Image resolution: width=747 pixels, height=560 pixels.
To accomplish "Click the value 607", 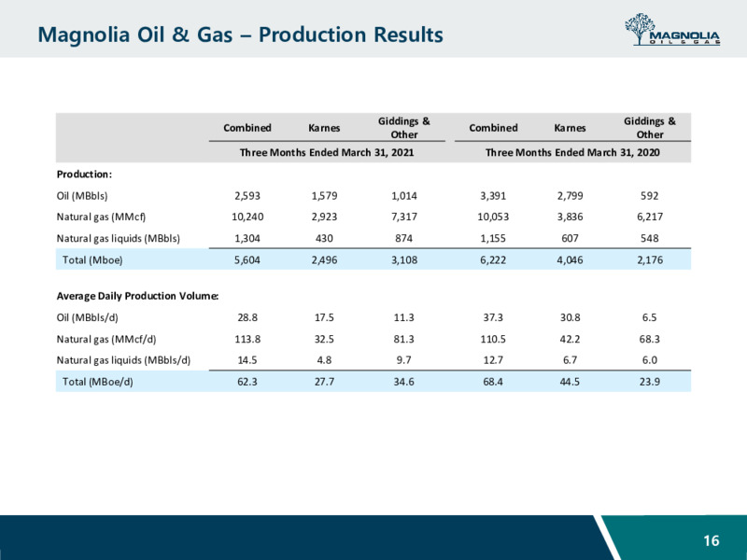I will (570, 238).
